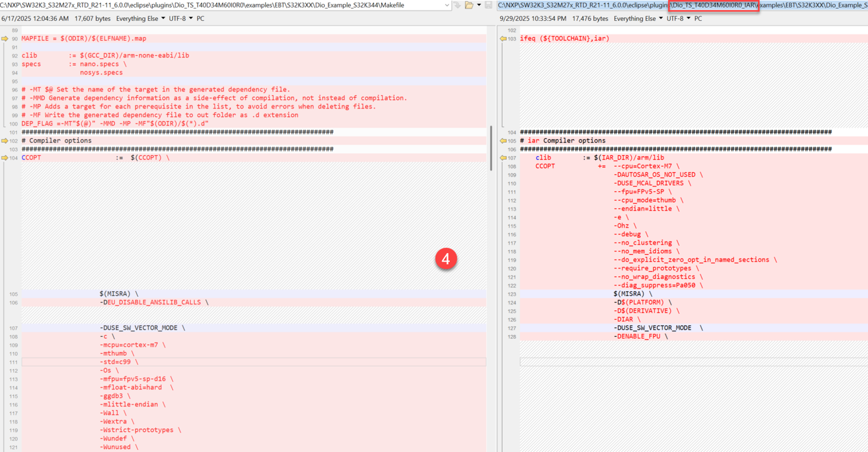Viewport: 868px width, 452px height.
Task: Click the difference arrow at left line 90
Action: (x=5, y=39)
